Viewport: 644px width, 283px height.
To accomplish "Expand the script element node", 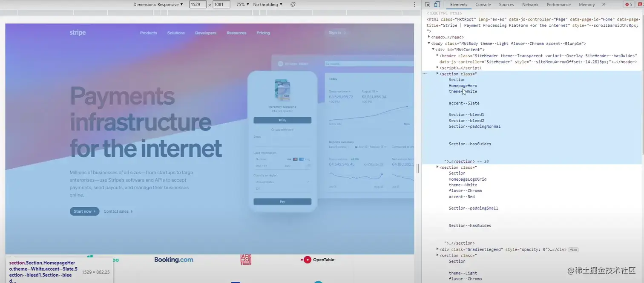I will click(437, 67).
